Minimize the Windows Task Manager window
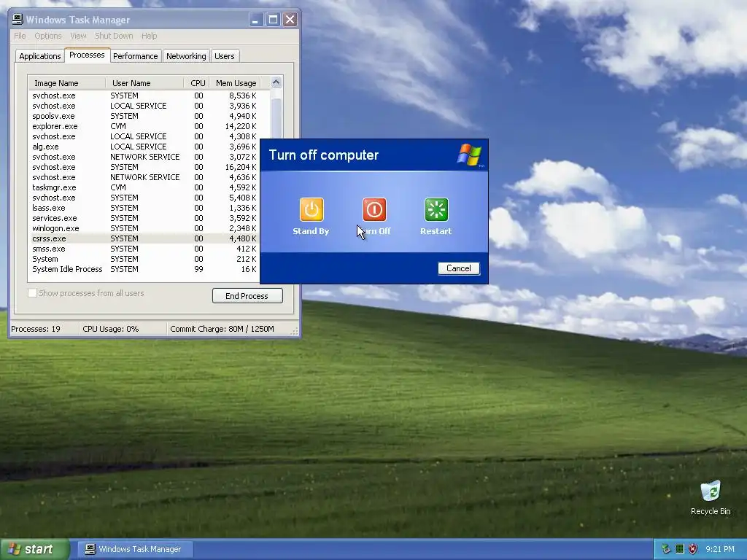 coord(256,20)
